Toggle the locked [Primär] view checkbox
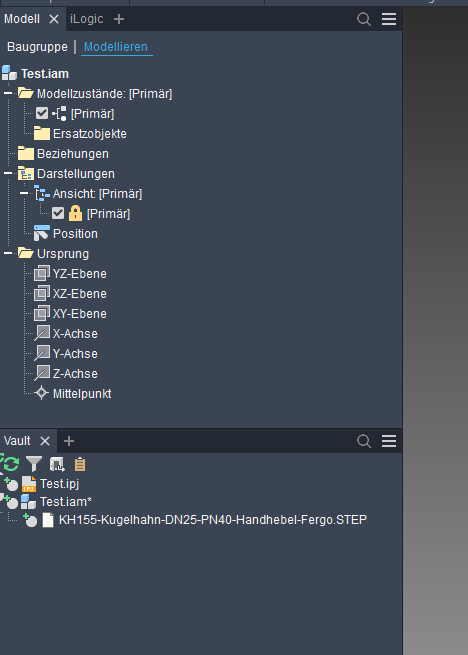The width and height of the screenshot is (468, 655). coord(58,213)
